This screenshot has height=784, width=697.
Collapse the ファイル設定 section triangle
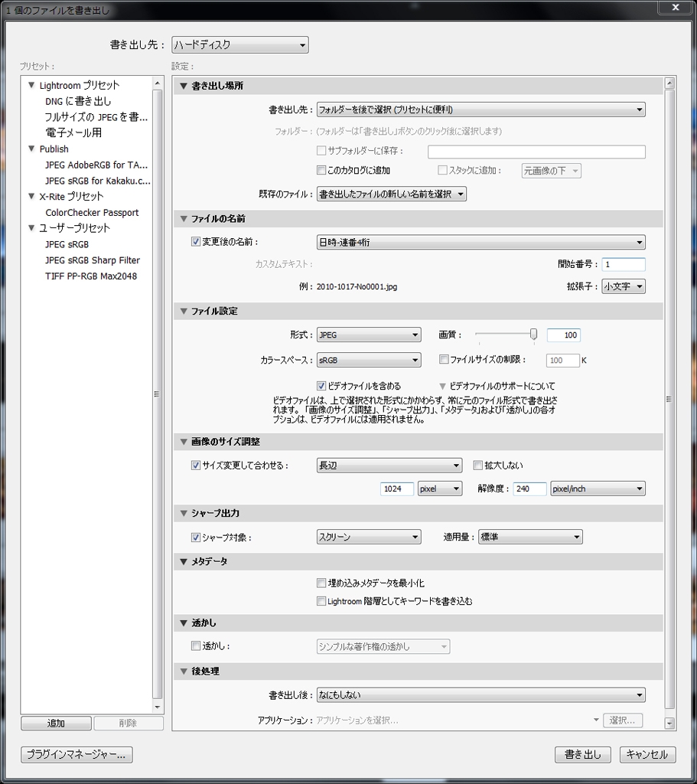click(183, 312)
